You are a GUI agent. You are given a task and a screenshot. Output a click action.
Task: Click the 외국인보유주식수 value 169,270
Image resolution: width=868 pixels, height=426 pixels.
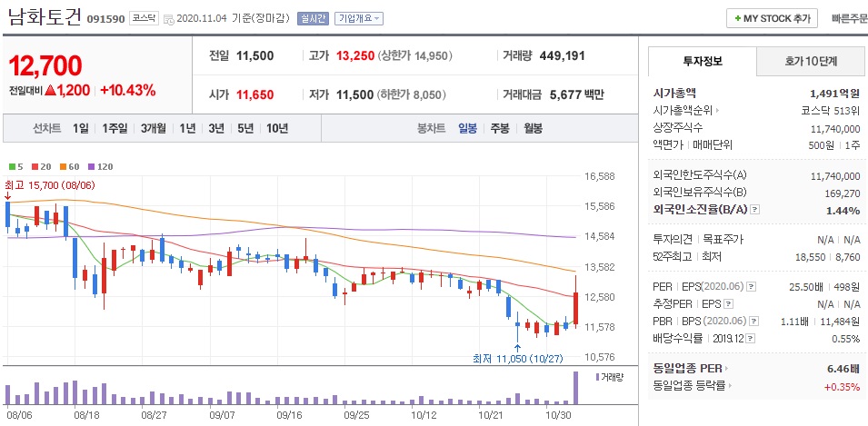[x=842, y=193]
